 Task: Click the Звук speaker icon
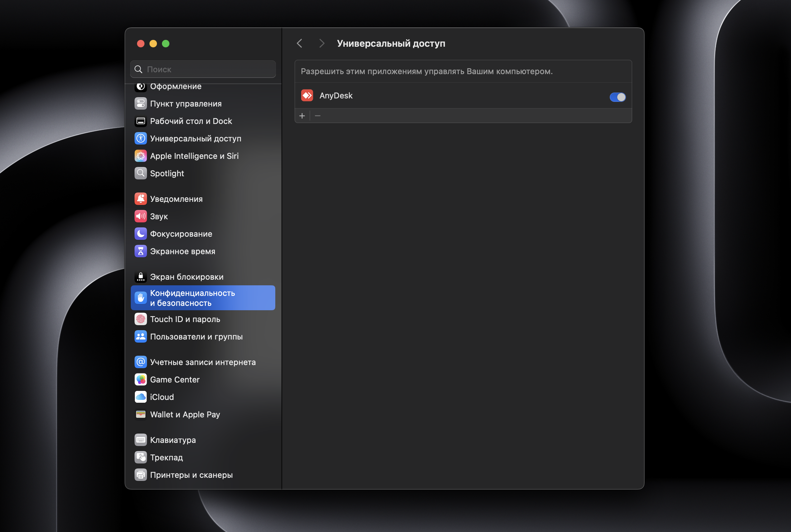(140, 216)
